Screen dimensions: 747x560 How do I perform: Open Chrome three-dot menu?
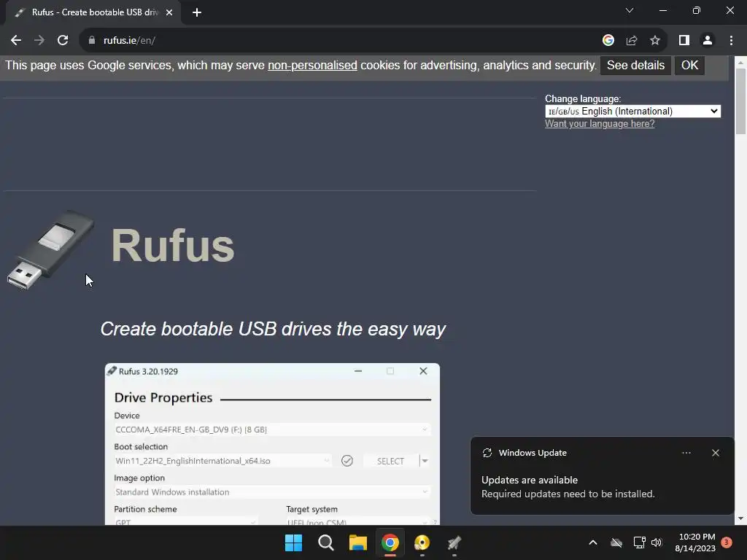click(x=731, y=41)
